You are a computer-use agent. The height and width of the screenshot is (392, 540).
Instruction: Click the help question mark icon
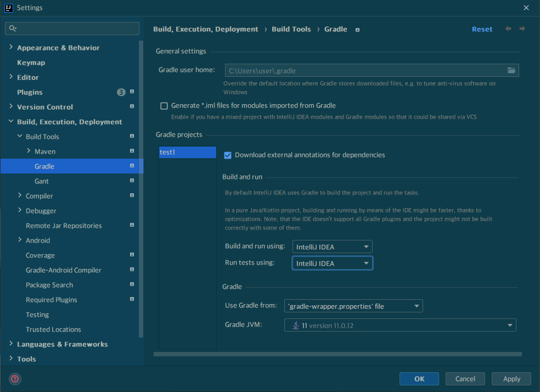15,379
